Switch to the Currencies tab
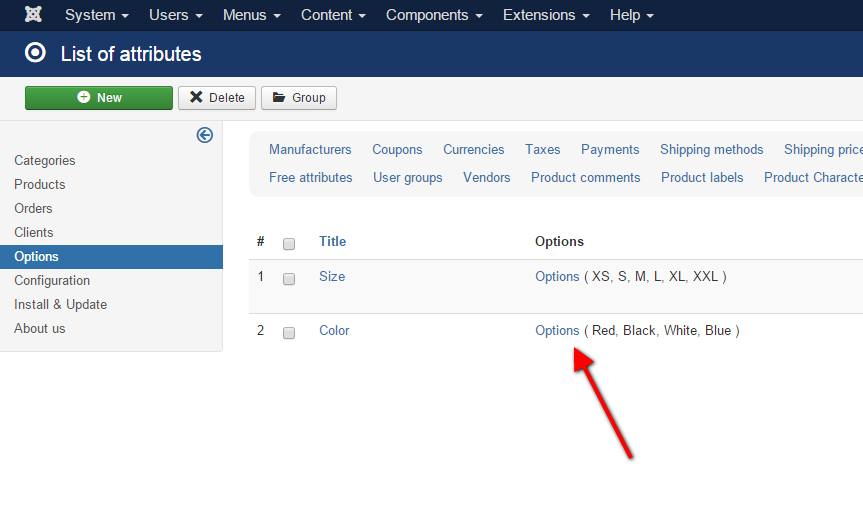 point(473,149)
